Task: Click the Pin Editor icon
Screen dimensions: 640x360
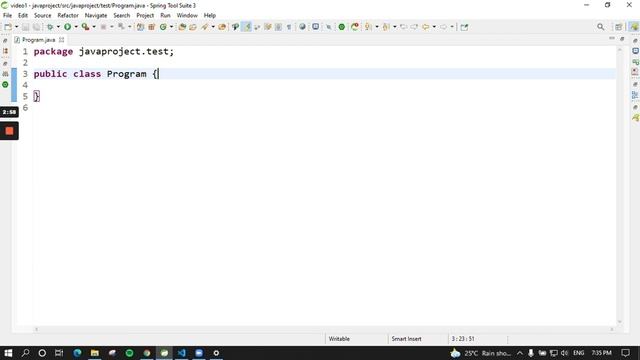Action: [464, 27]
